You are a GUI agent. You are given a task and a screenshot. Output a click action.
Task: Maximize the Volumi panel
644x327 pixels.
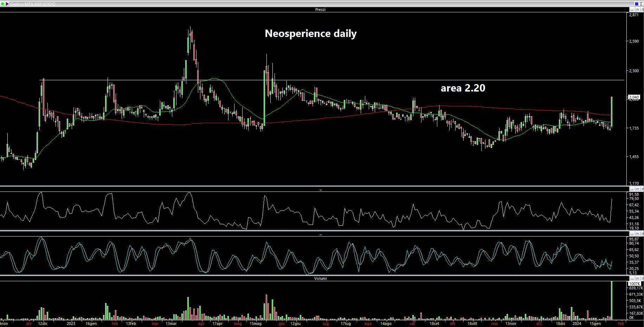[x=637, y=278]
